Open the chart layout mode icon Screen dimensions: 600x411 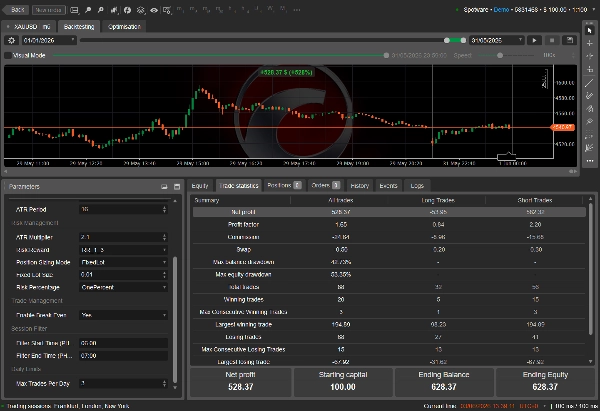75,10
